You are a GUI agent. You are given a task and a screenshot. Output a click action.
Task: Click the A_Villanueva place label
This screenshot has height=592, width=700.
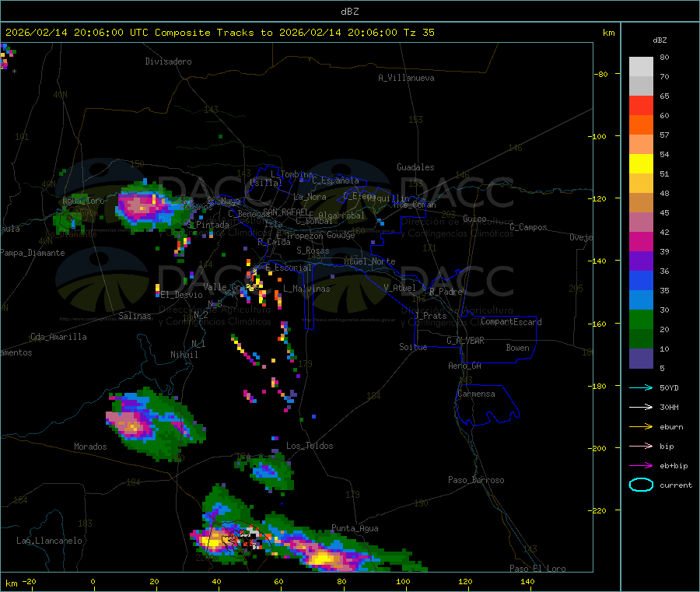click(x=406, y=78)
